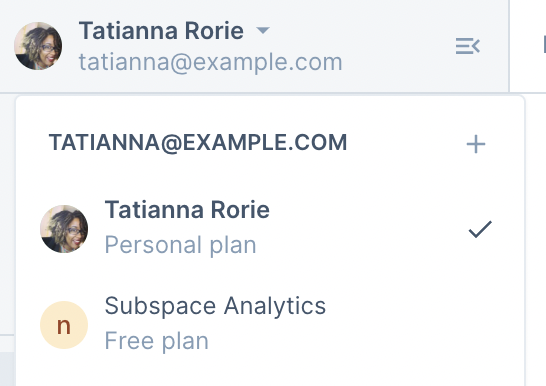Click the Subspace Analytics name text

215,306
